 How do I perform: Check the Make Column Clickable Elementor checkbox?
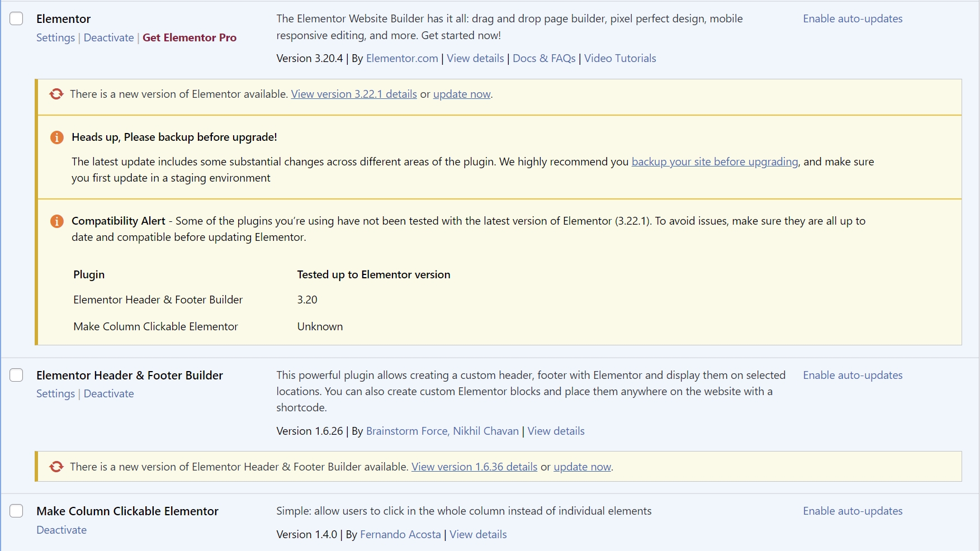16,511
